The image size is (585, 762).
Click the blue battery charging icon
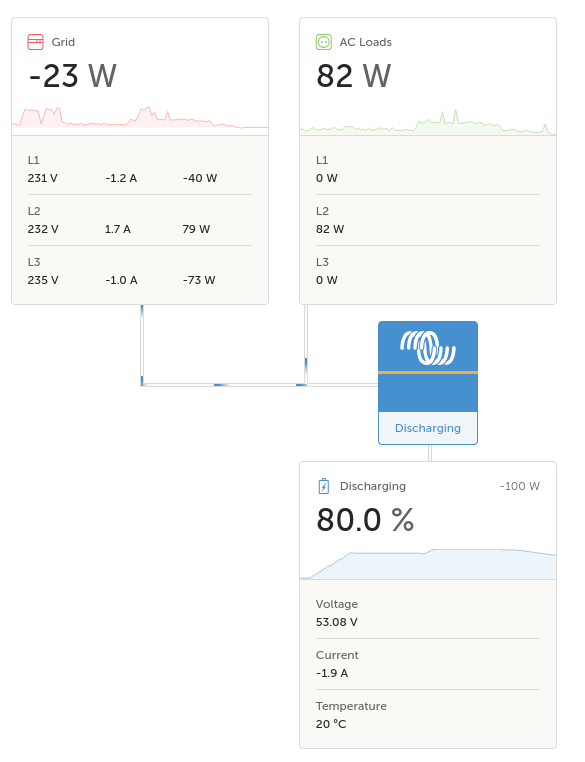click(x=324, y=486)
